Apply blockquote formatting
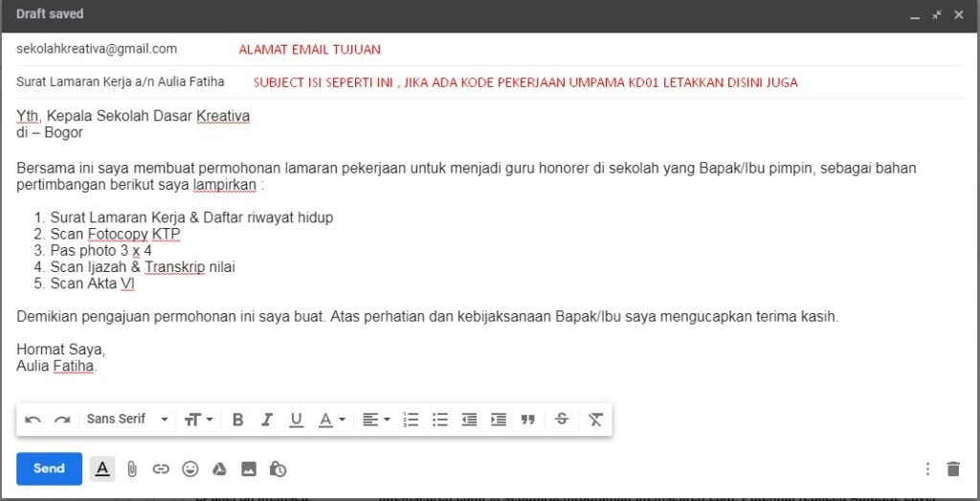Viewport: 980px width, 501px height. click(x=528, y=420)
